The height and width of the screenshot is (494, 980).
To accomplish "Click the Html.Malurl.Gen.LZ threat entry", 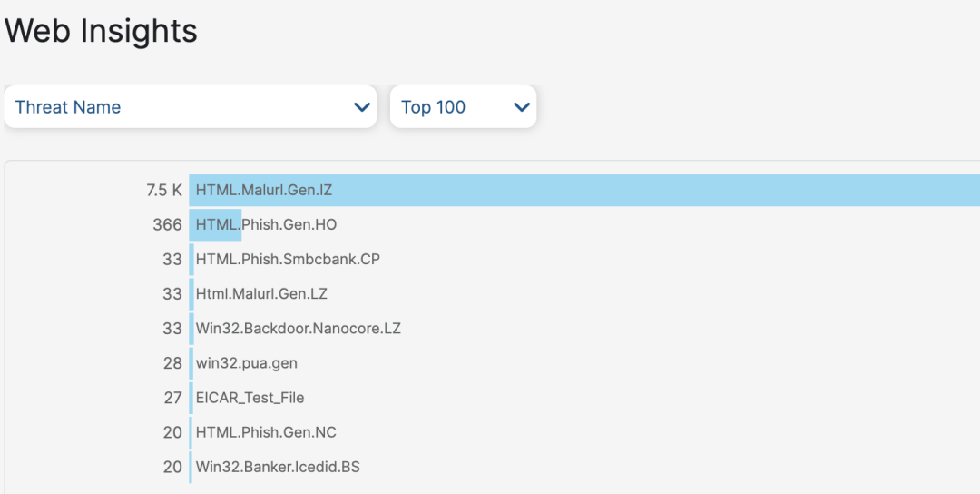I will pos(261,294).
